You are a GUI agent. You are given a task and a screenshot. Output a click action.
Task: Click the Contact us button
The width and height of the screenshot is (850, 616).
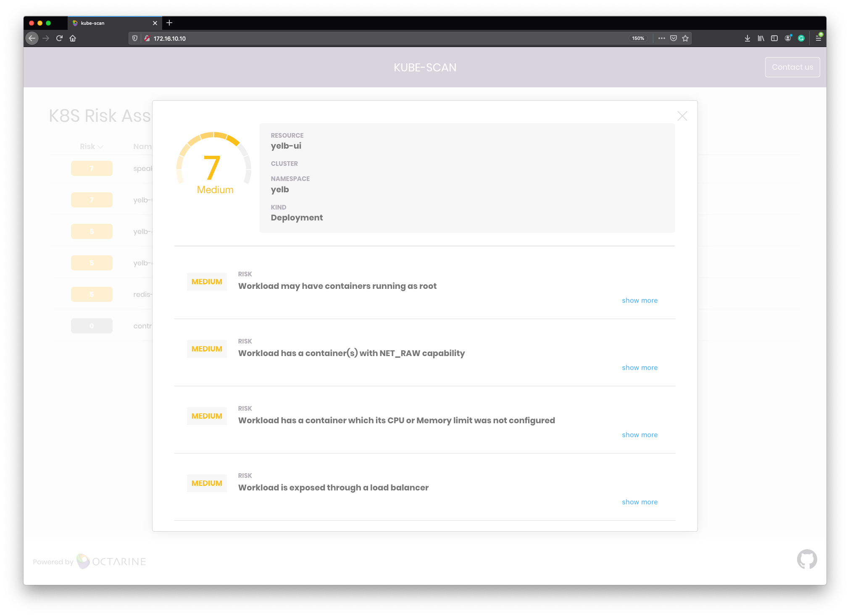coord(792,67)
